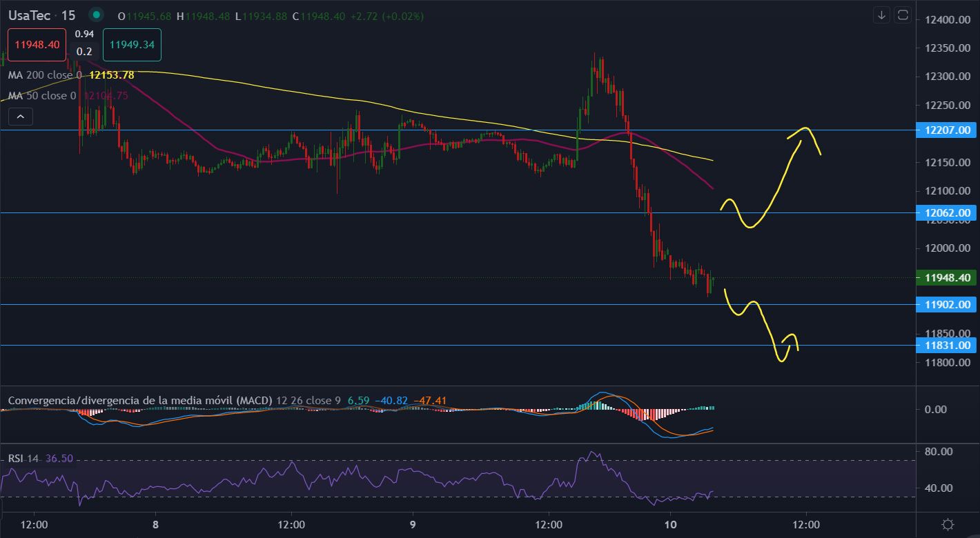This screenshot has width=980, height=538.
Task: Select the MA 50 close indicator legend
Action: click(41, 96)
